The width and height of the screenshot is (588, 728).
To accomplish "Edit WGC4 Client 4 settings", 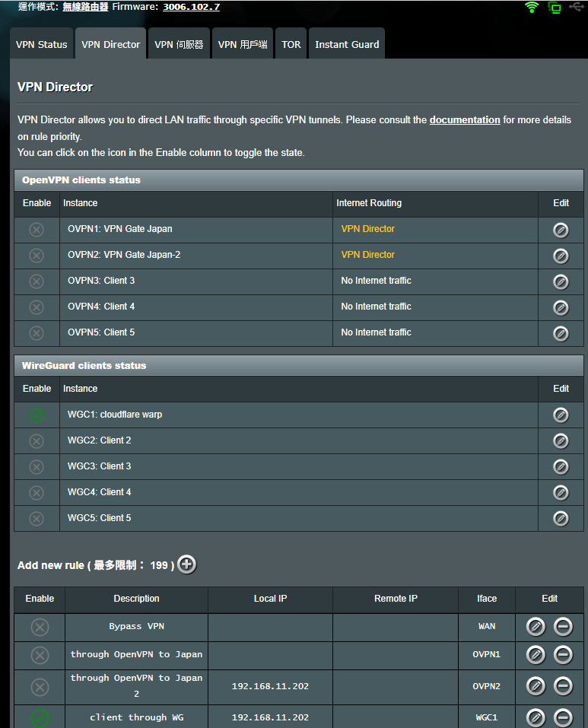I will pos(561,493).
